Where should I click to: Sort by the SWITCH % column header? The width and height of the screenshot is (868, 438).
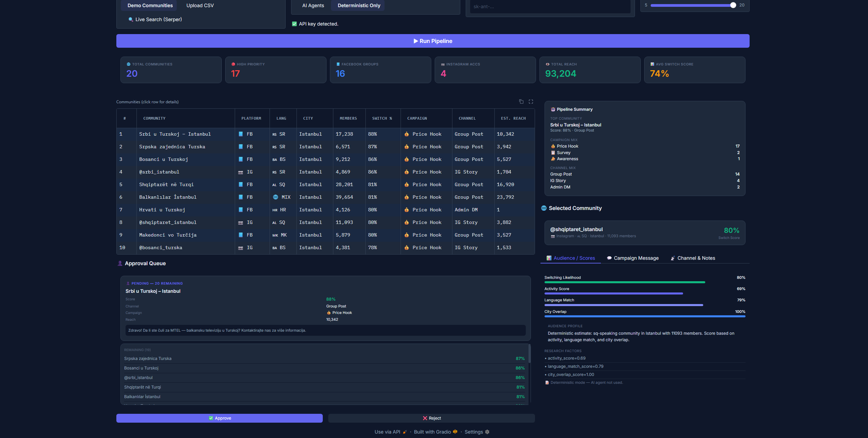coord(383,118)
